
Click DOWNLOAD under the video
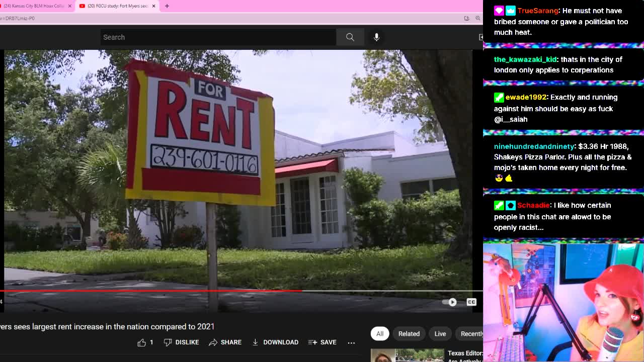275,342
